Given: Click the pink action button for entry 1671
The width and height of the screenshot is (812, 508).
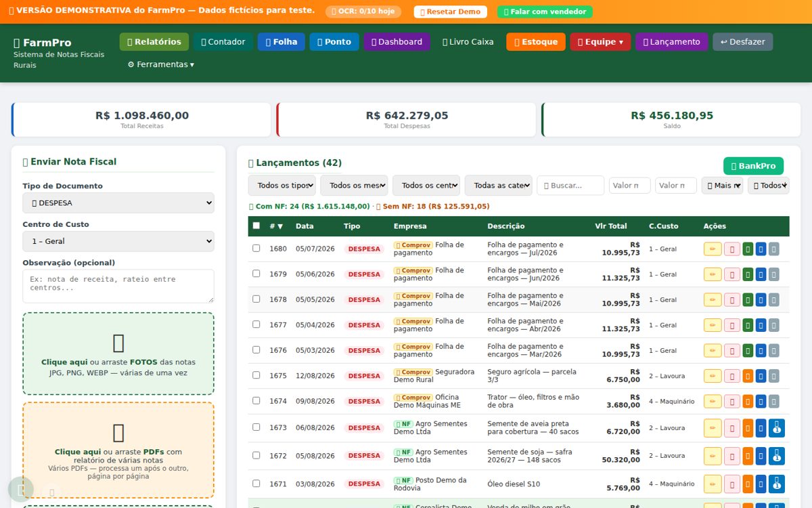Looking at the screenshot, I should [x=732, y=484].
